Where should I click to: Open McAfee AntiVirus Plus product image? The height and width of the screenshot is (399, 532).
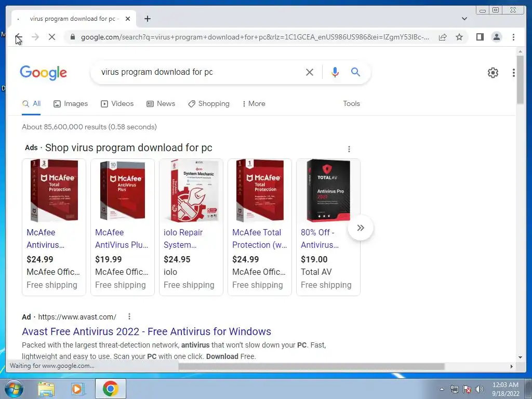tap(123, 191)
